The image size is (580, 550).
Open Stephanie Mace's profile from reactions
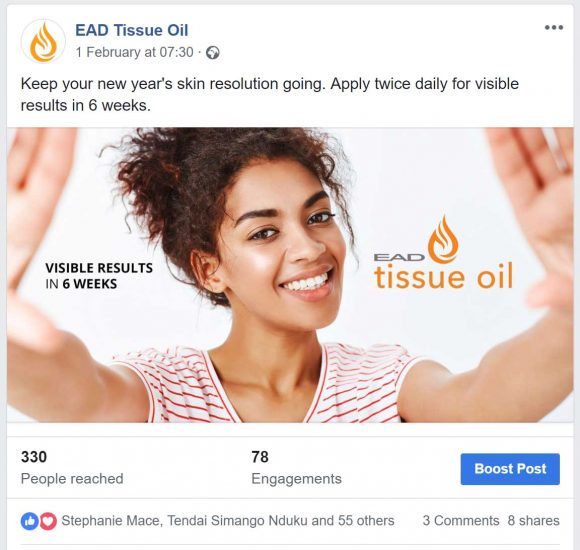tap(111, 520)
